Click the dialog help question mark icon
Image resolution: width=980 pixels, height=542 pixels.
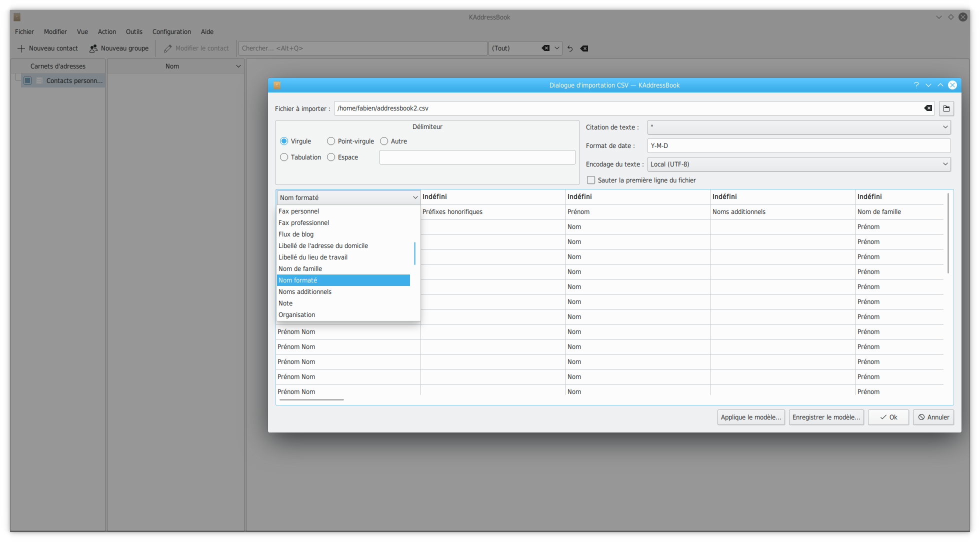pyautogui.click(x=916, y=85)
